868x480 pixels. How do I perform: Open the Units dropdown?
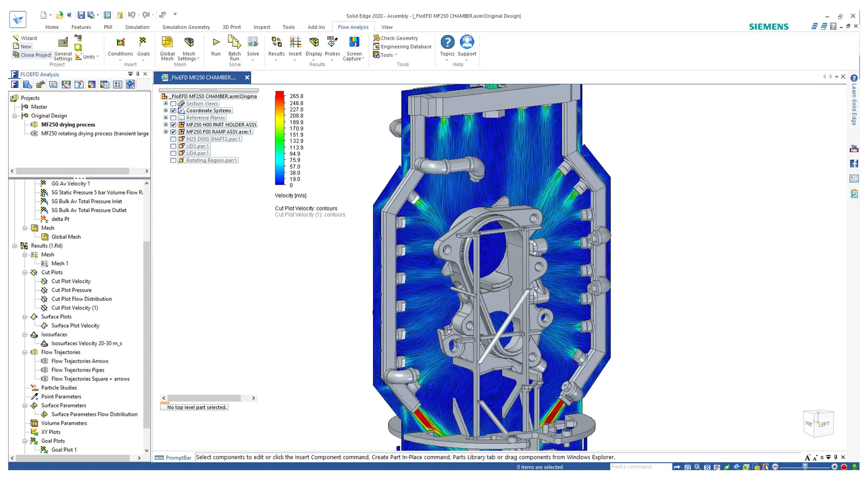coord(88,57)
